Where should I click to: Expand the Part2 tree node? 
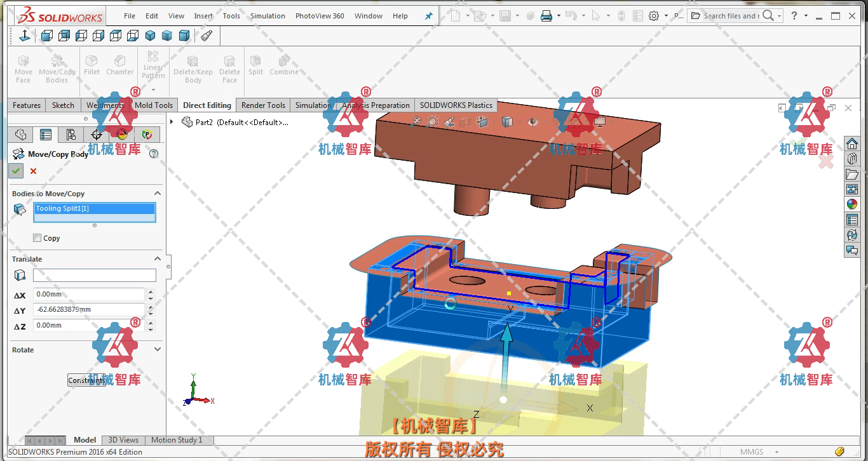pyautogui.click(x=172, y=121)
